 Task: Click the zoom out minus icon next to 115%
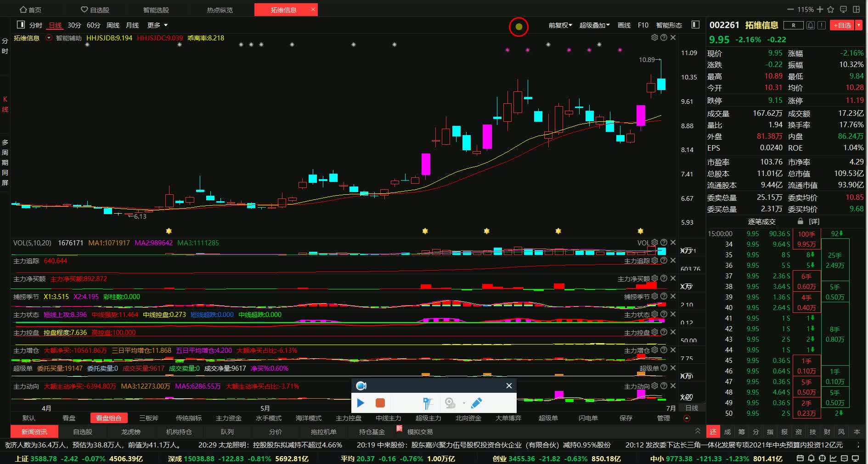click(x=790, y=10)
